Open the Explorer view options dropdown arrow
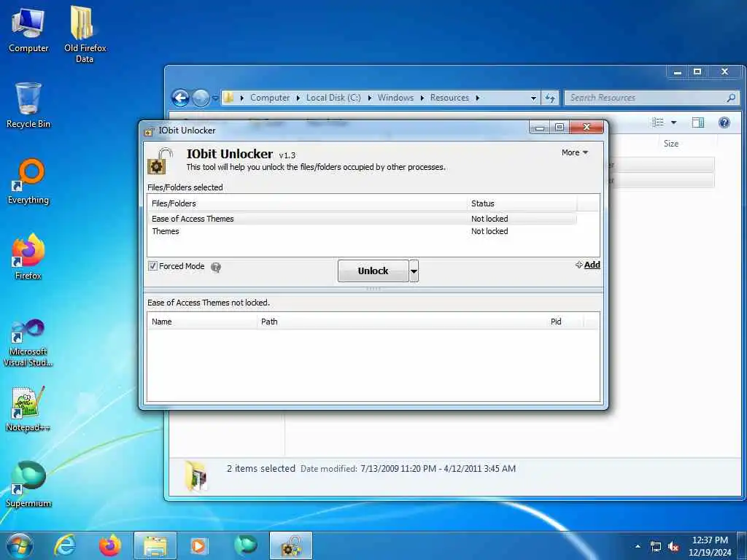 coord(673,122)
